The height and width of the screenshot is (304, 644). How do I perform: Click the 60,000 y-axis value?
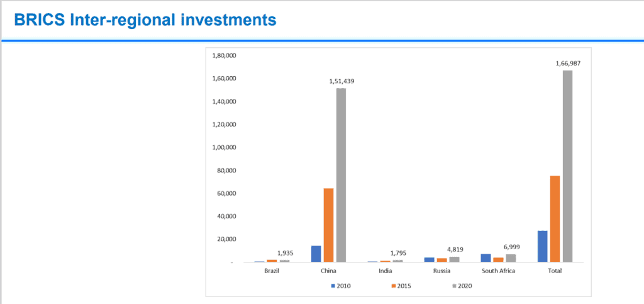[226, 193]
